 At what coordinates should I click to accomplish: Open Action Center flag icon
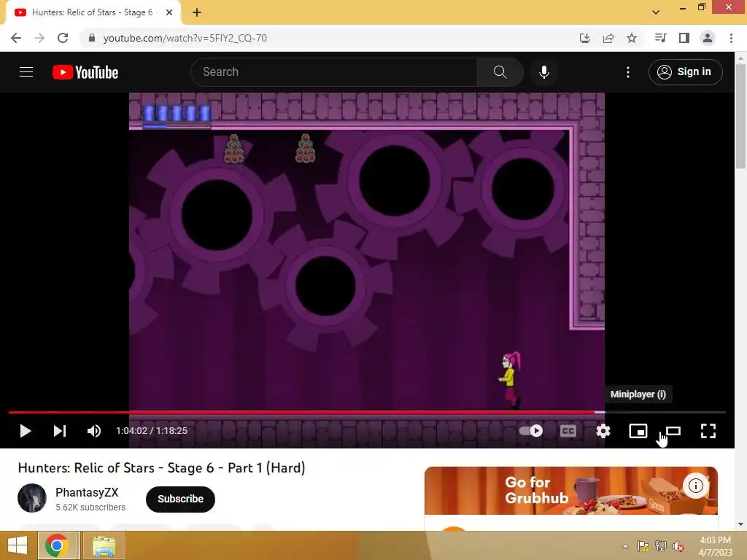643,546
